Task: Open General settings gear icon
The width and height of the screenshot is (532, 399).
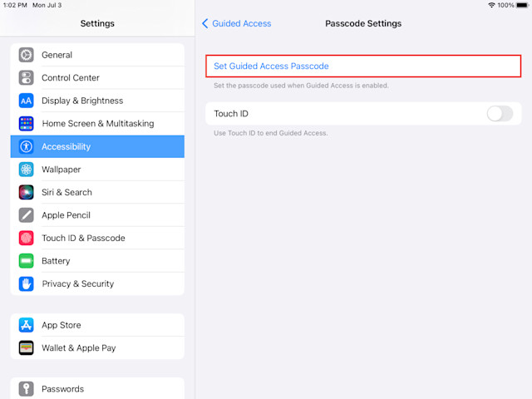Action: (26, 55)
